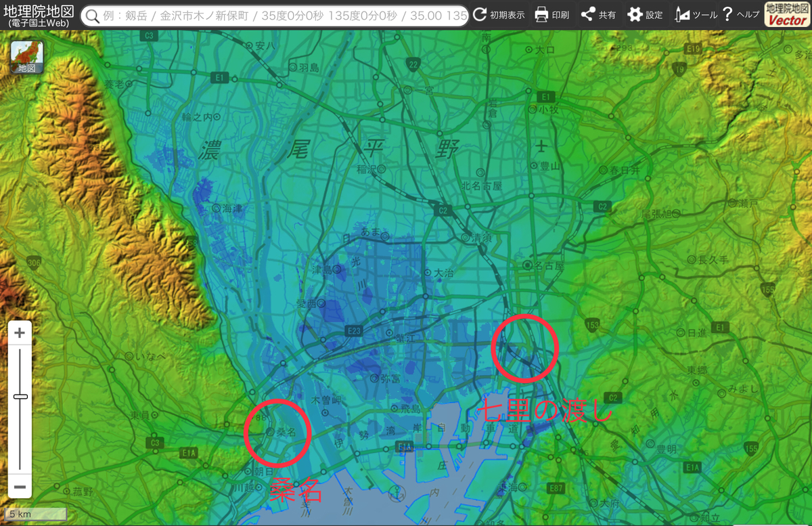Click the 津島 city label

click(321, 270)
